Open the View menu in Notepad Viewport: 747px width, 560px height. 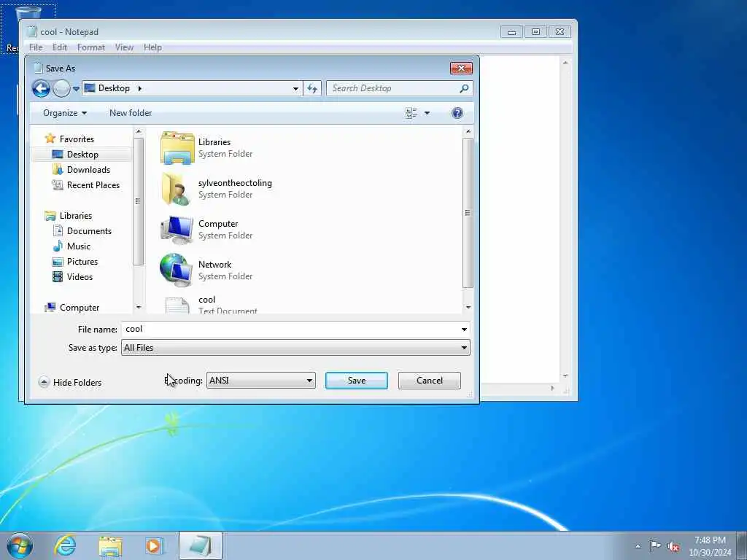point(124,47)
